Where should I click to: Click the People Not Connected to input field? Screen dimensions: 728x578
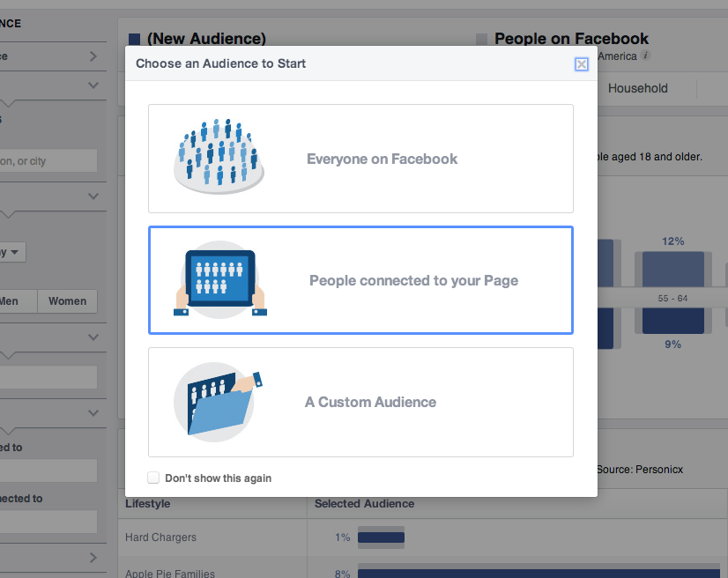(x=48, y=522)
